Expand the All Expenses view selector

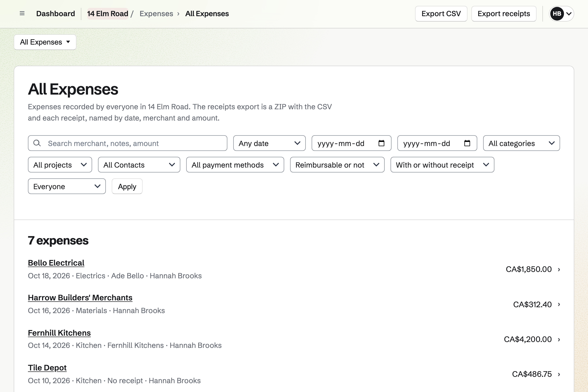(x=45, y=42)
